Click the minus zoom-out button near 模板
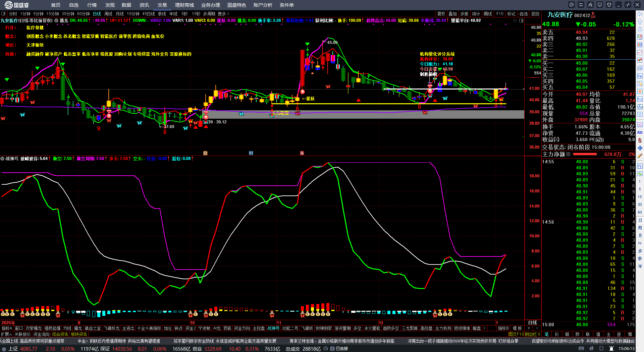Image resolution: width=644 pixels, height=352 pixels. (537, 328)
